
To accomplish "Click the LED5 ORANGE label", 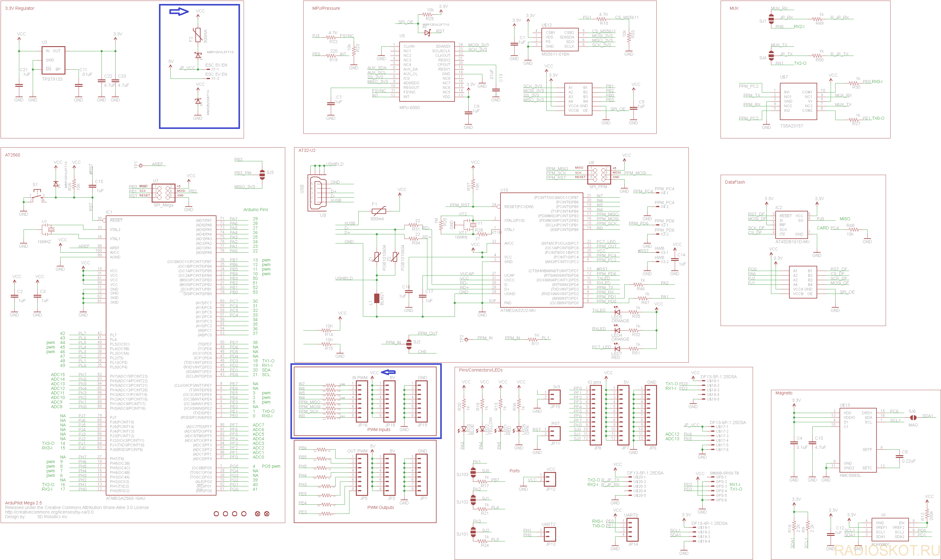I will click(x=620, y=319).
